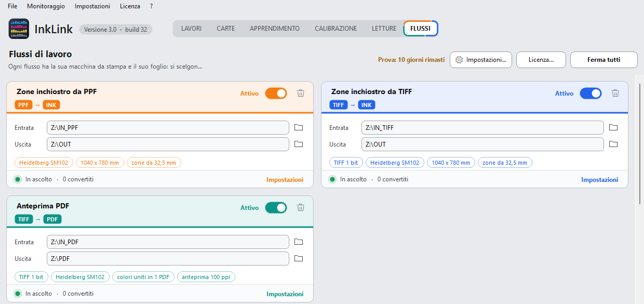Go to the APPRENDIMENTO tab
The image size is (644, 304).
click(x=275, y=29)
